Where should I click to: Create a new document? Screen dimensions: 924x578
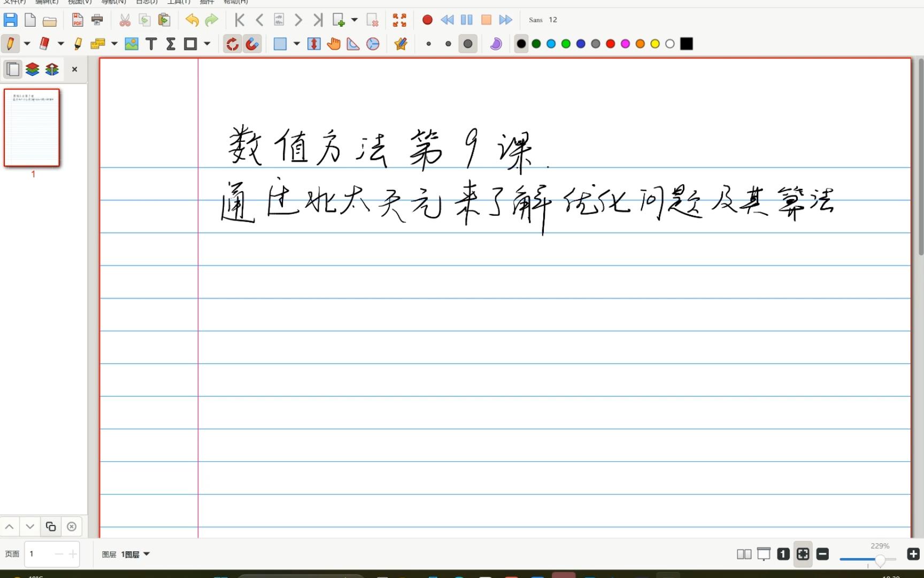click(30, 20)
